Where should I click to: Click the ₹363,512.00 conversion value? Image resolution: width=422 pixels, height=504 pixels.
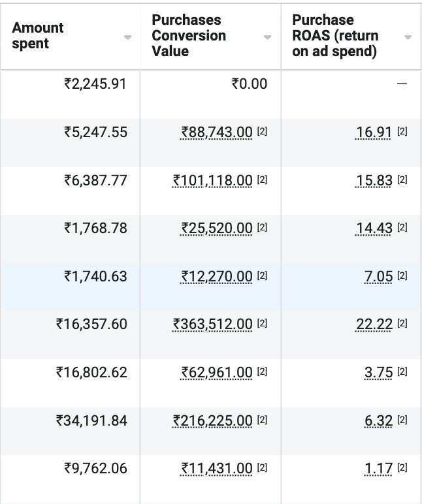tap(212, 324)
